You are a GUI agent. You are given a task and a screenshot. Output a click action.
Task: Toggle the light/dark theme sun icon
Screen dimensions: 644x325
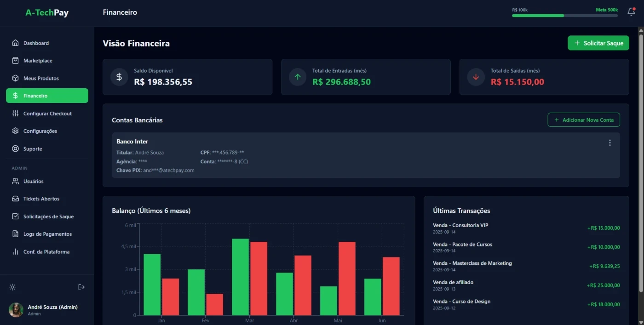pyautogui.click(x=12, y=287)
